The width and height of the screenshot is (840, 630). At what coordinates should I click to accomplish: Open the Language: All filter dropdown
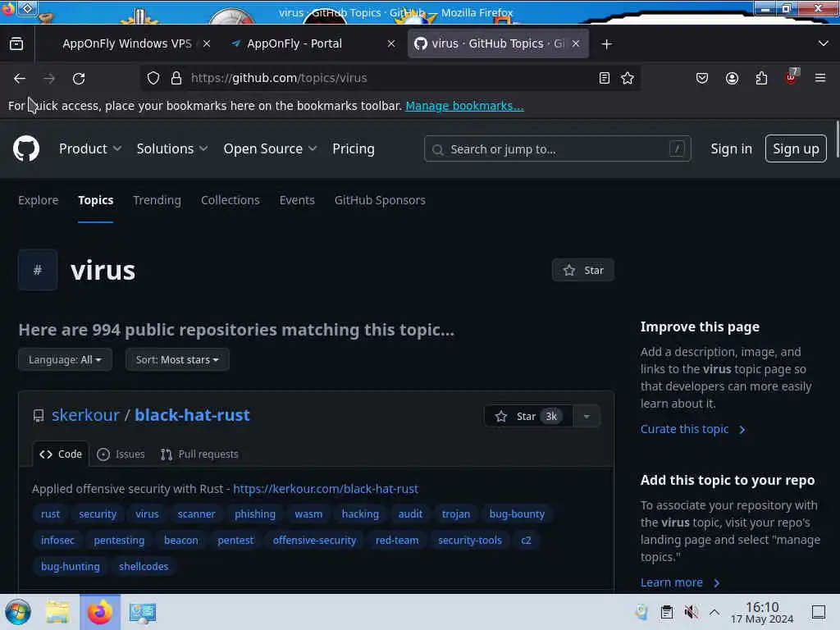[65, 359]
